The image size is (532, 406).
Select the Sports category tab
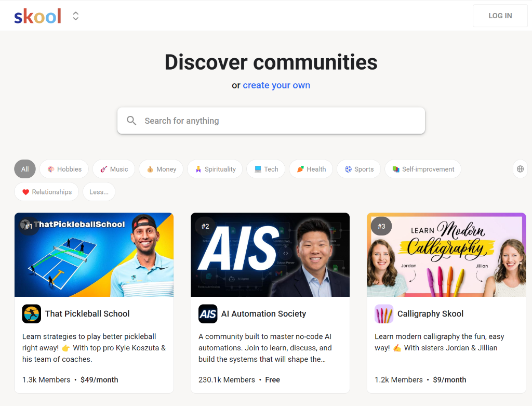point(358,168)
